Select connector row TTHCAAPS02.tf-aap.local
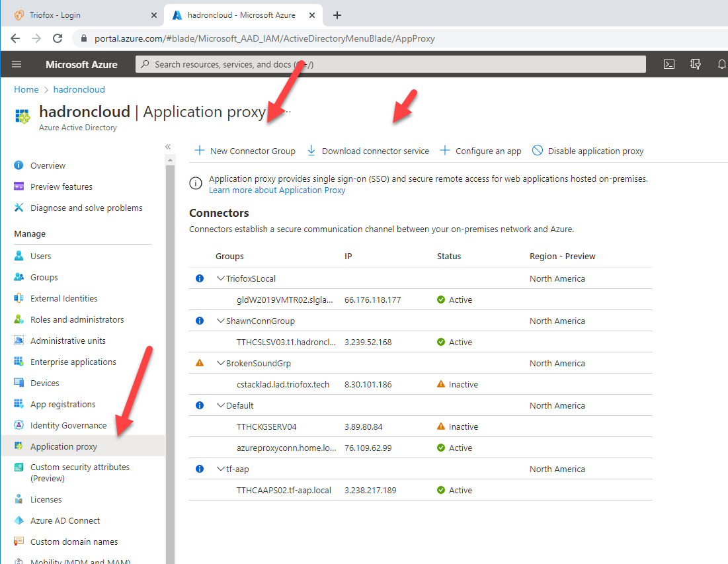728x564 pixels. (x=420, y=490)
